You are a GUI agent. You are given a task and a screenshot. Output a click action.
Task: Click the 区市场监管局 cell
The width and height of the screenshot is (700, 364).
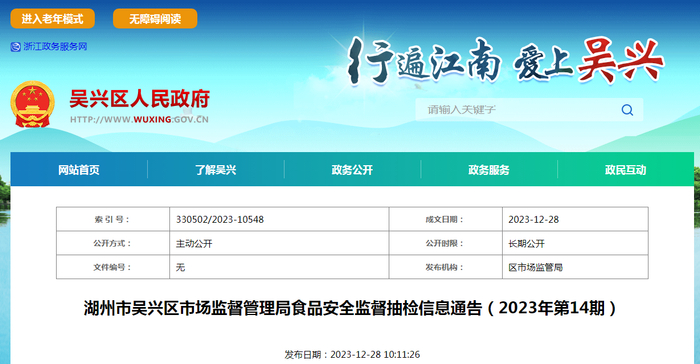[575, 267]
